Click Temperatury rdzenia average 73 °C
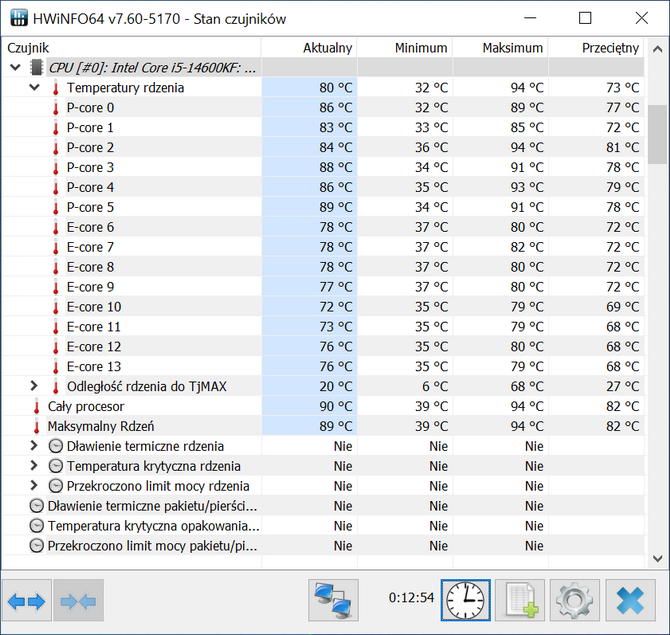 [x=623, y=88]
